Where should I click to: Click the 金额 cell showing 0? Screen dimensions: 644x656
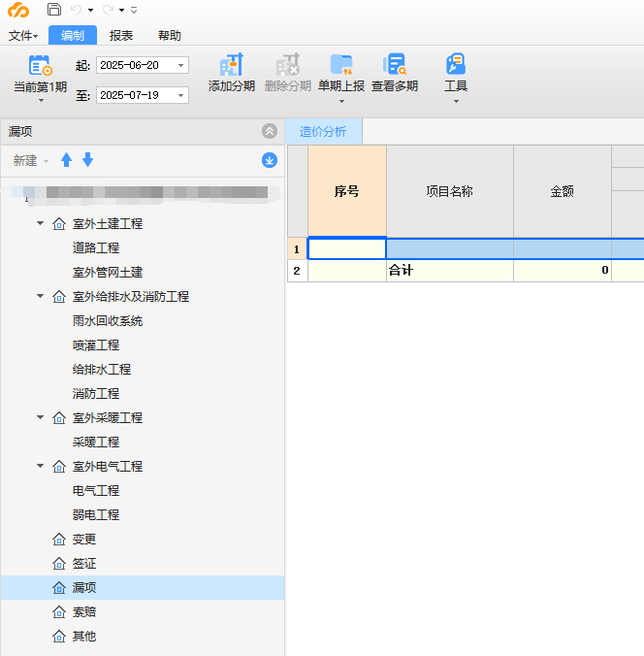pyautogui.click(x=562, y=271)
